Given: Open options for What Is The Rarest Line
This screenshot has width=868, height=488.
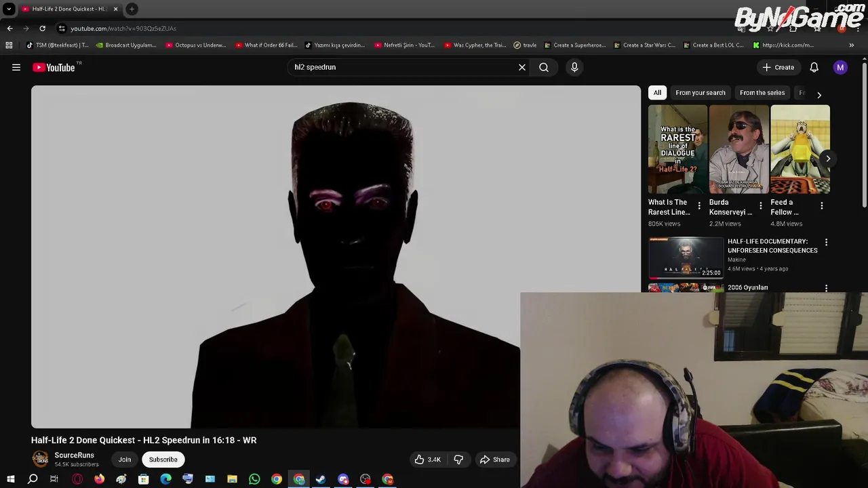Looking at the screenshot, I should coord(699,206).
